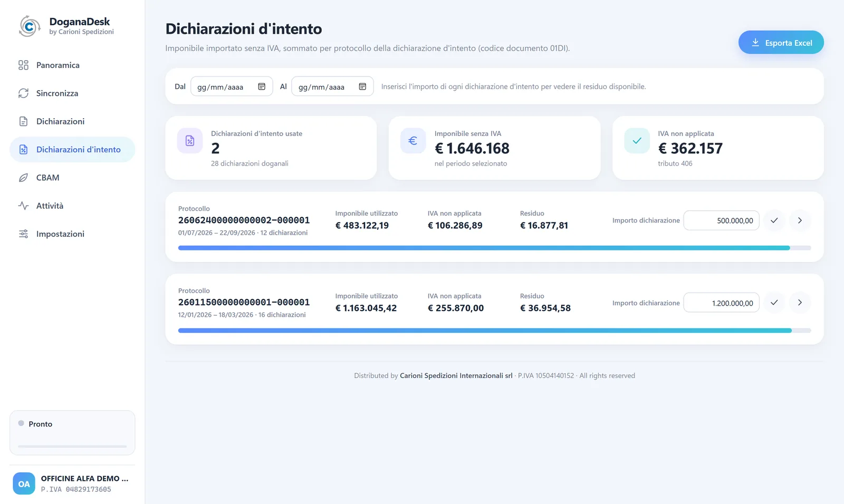
Task: Click the € 362.157 IVA non applicata value
Action: coord(690,149)
